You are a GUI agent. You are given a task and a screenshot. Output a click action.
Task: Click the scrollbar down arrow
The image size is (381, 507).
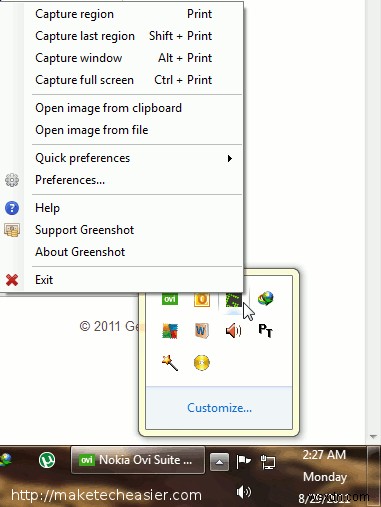[x=373, y=436]
